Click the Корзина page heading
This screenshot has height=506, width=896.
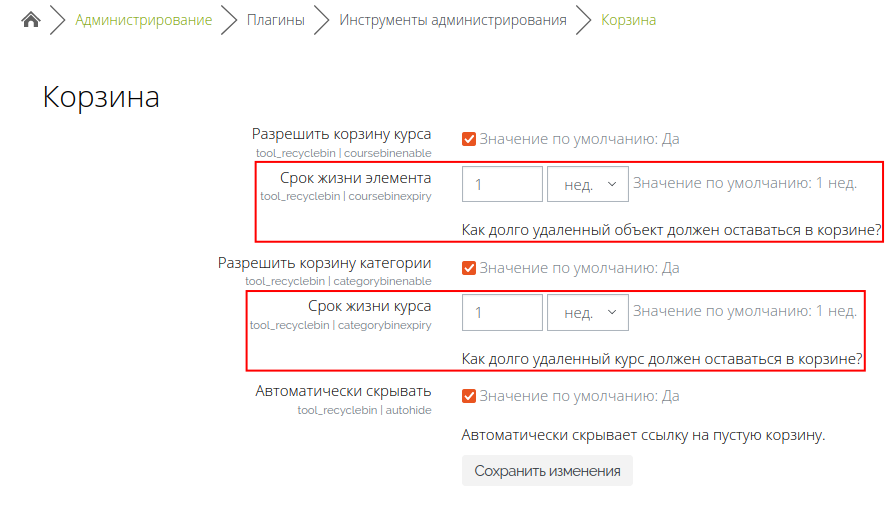tap(101, 97)
